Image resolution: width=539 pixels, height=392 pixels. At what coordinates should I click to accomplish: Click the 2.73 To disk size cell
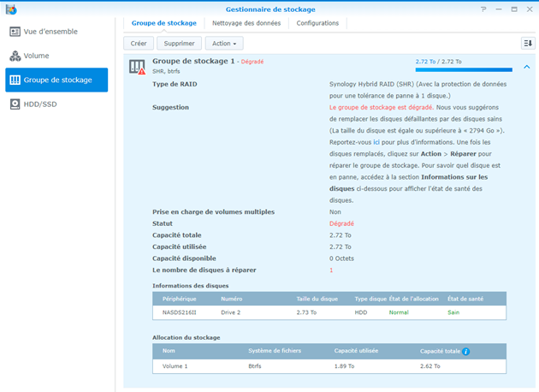coord(306,312)
